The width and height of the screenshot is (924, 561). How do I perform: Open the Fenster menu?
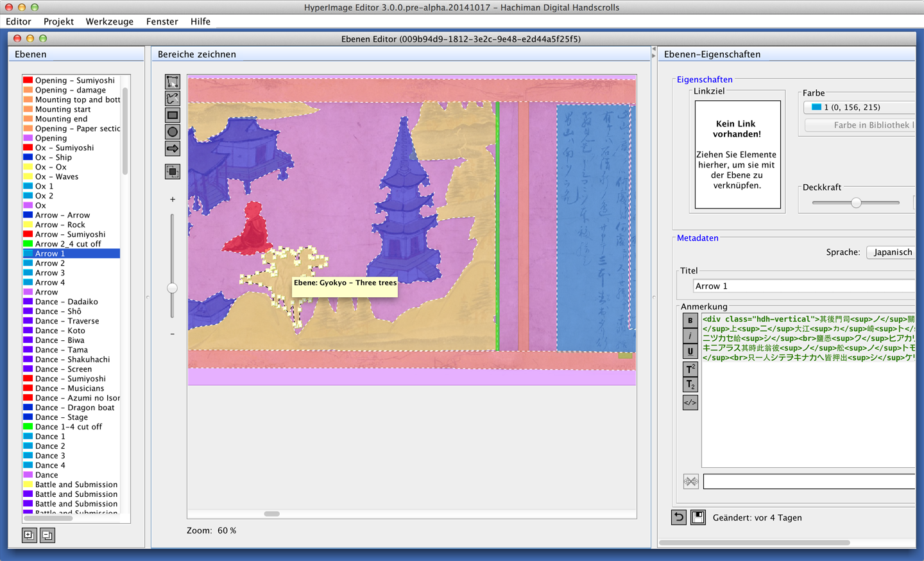coord(162,21)
